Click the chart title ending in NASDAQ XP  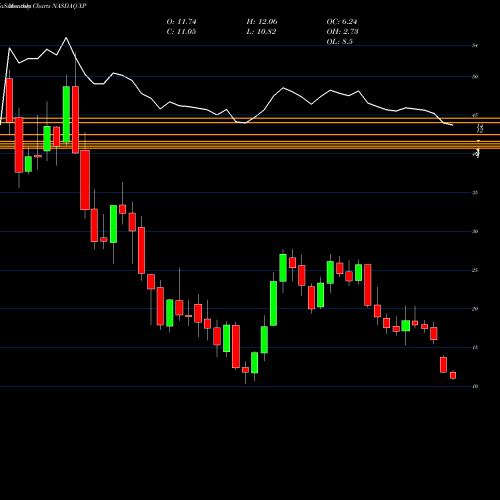(43, 6)
